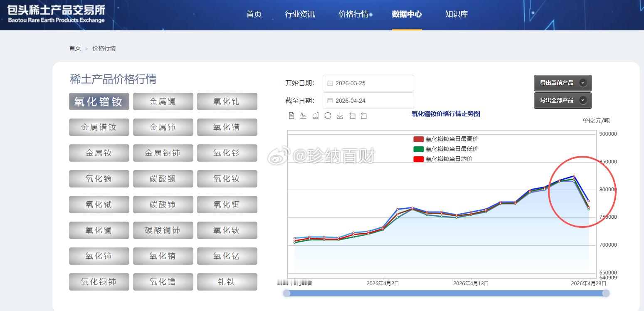Viewport: 644px width, 311px height.
Task: Open the start date calendar icon
Action: pyautogui.click(x=331, y=83)
